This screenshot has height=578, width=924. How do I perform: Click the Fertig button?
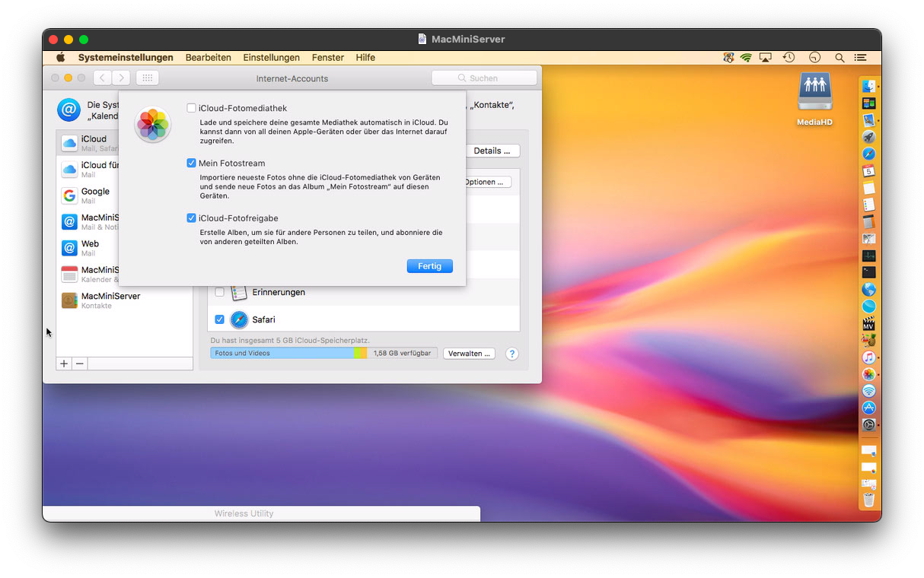(x=429, y=266)
